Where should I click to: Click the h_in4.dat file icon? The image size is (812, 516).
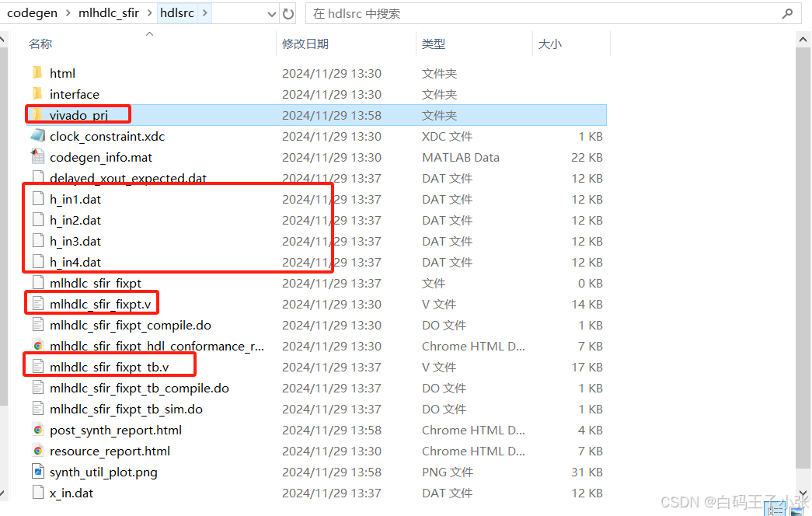[38, 262]
